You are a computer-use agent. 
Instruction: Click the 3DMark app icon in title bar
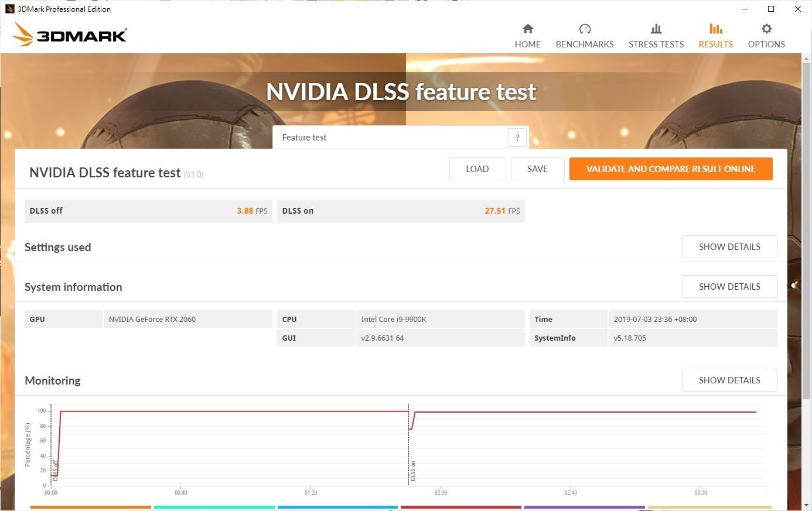(x=9, y=9)
